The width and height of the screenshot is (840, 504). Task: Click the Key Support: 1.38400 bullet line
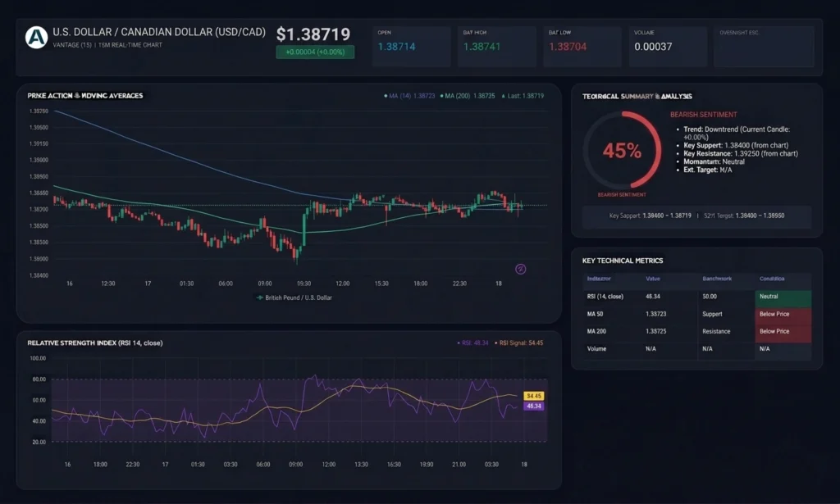point(736,145)
